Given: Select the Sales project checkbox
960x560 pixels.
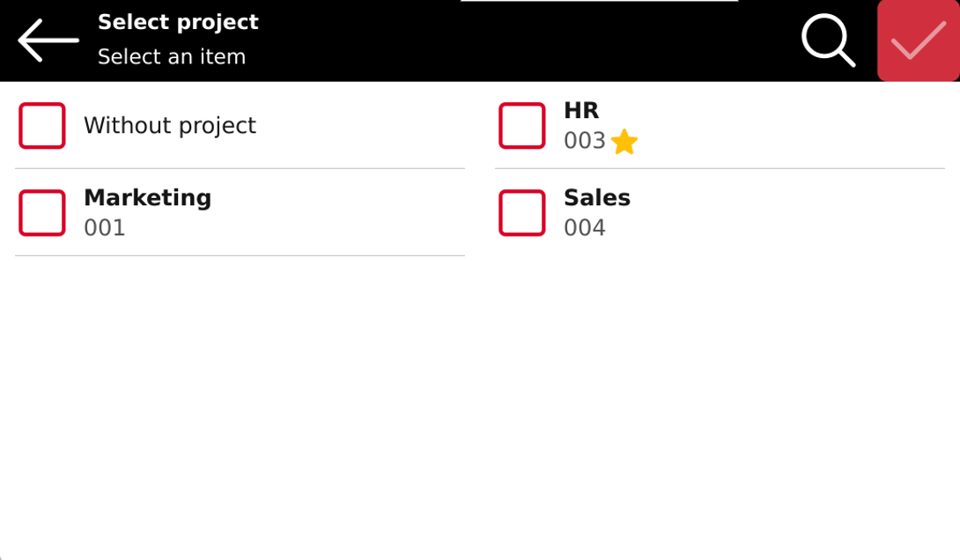Looking at the screenshot, I should [x=522, y=213].
